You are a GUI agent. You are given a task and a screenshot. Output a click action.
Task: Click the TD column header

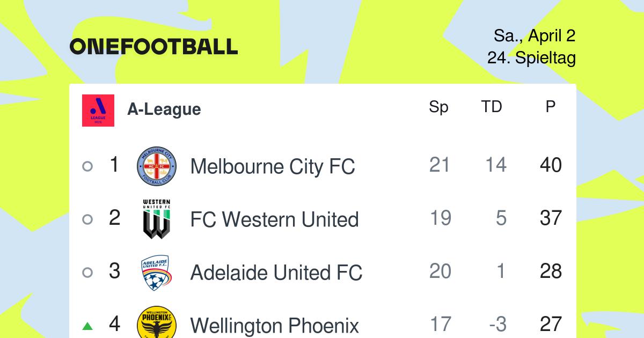tap(491, 107)
